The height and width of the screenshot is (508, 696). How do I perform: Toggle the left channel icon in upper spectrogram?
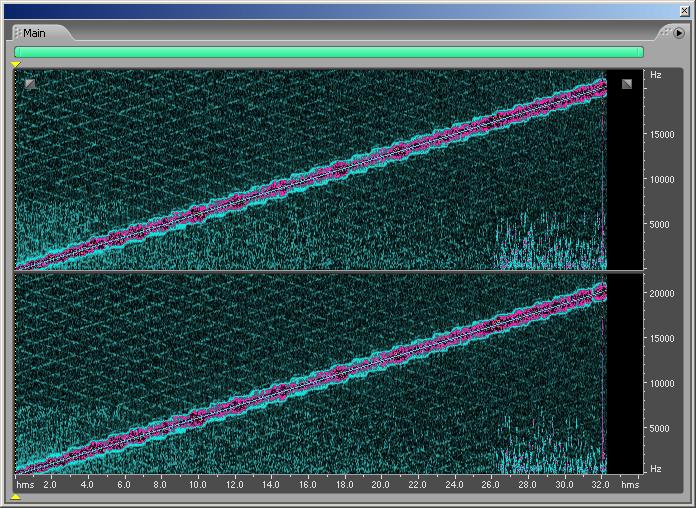click(x=30, y=83)
